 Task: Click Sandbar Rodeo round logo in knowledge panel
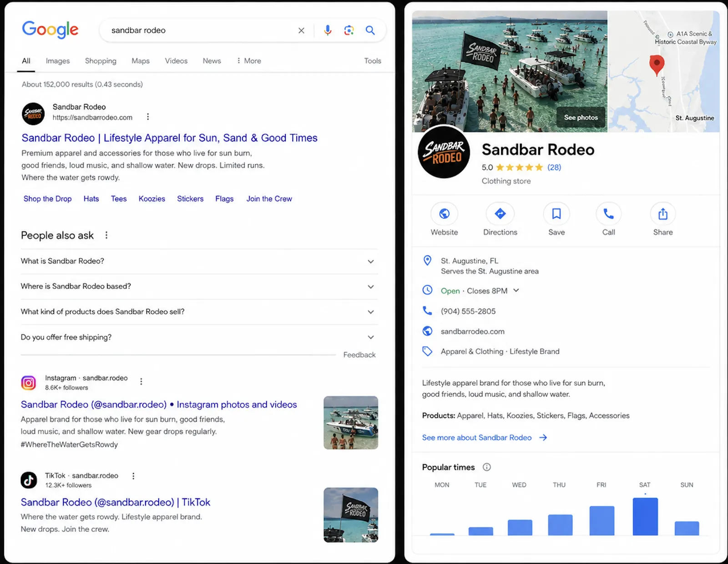[444, 152]
